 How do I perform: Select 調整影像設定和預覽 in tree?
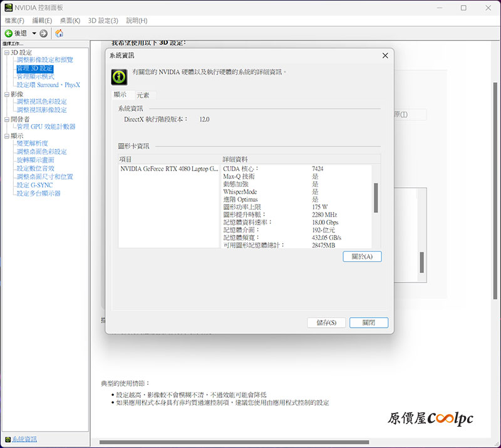click(45, 60)
